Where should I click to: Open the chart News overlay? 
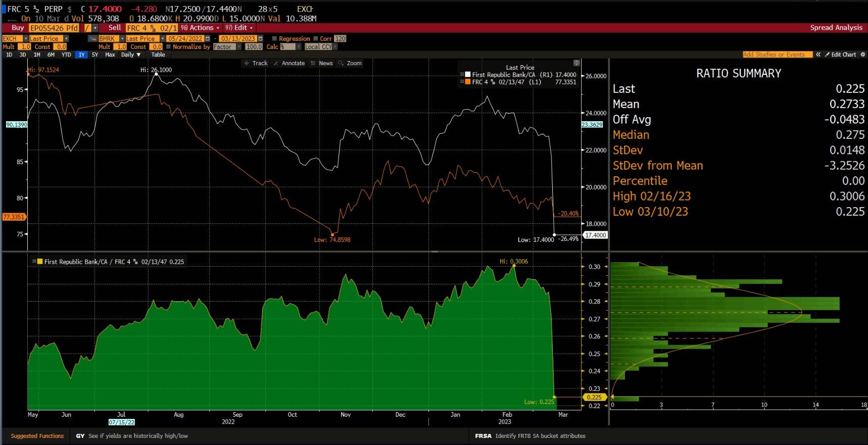tap(321, 63)
